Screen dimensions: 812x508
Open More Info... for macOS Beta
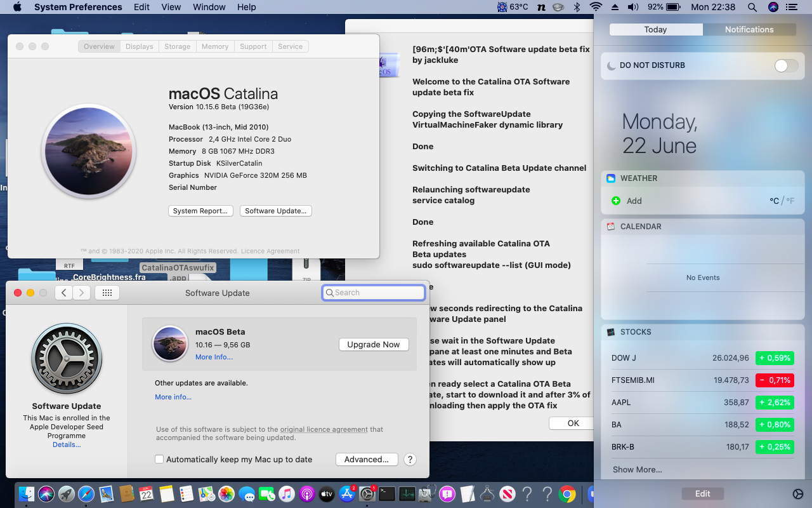214,357
